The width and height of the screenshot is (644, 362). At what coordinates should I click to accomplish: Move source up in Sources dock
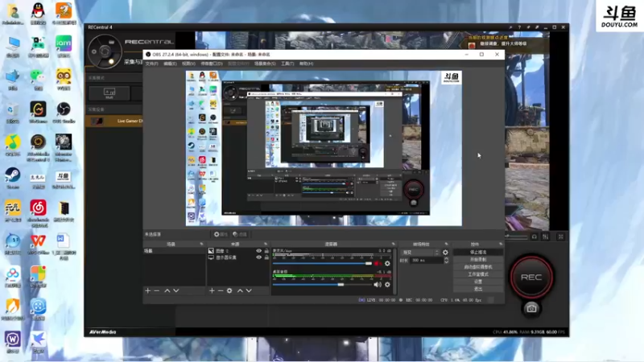coord(240,290)
